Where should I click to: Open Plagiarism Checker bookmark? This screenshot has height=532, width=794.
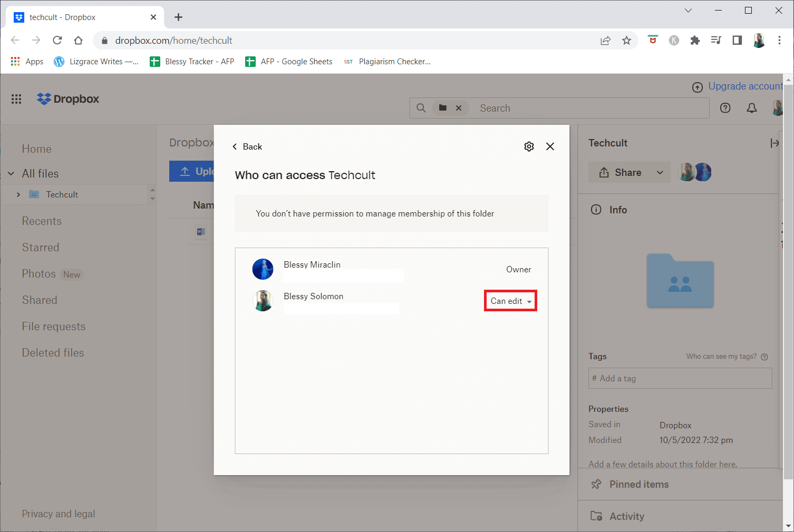387,62
